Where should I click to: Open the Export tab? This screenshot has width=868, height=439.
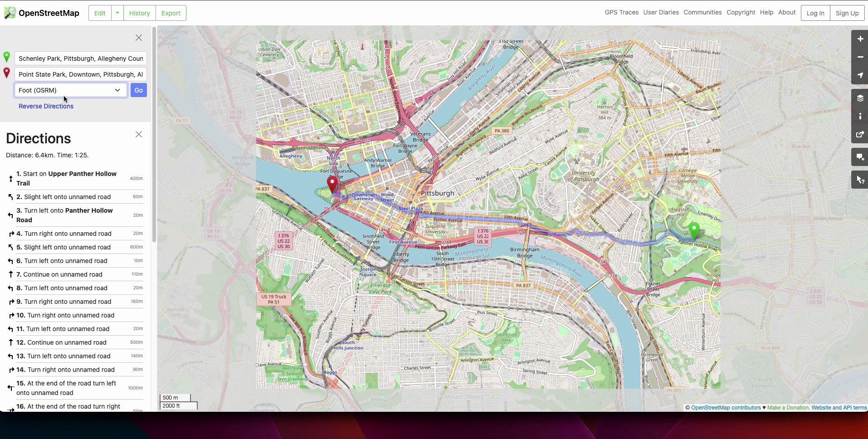[171, 13]
